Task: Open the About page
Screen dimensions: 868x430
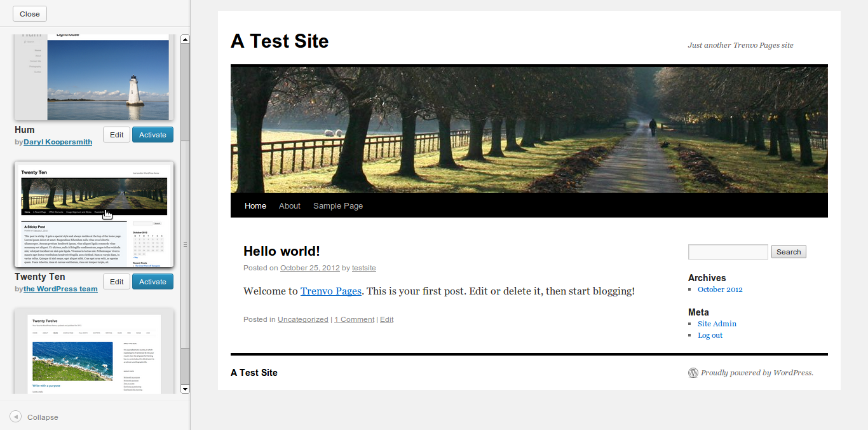Action: (x=289, y=205)
